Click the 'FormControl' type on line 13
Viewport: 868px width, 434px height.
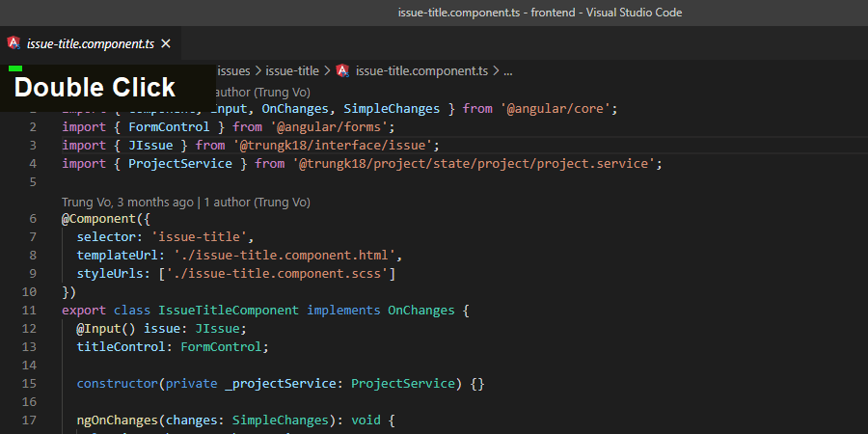[x=222, y=346]
